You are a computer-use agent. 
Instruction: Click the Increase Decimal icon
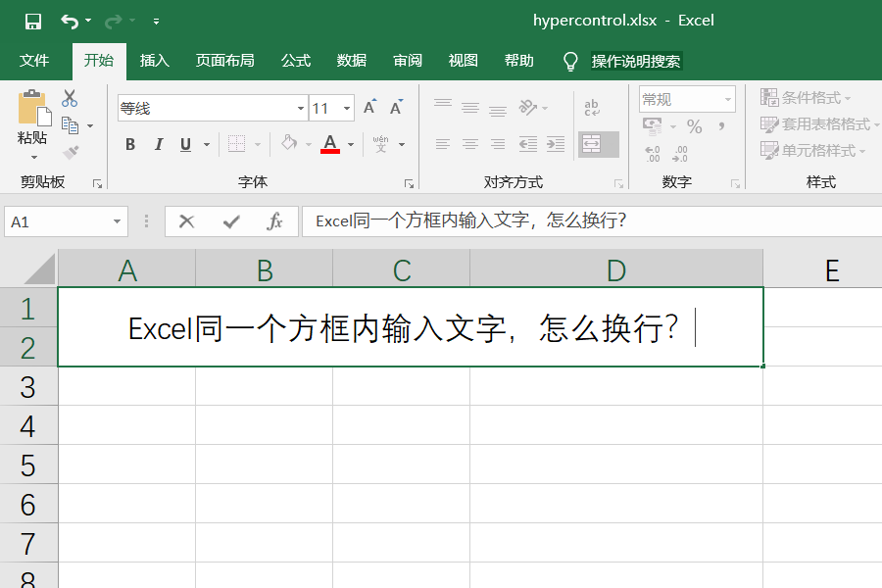click(653, 154)
